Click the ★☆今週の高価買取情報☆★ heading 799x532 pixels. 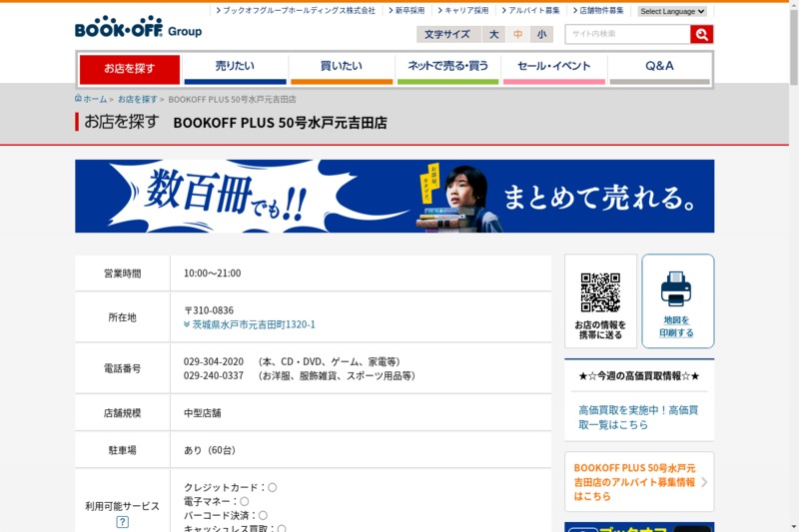pos(639,376)
